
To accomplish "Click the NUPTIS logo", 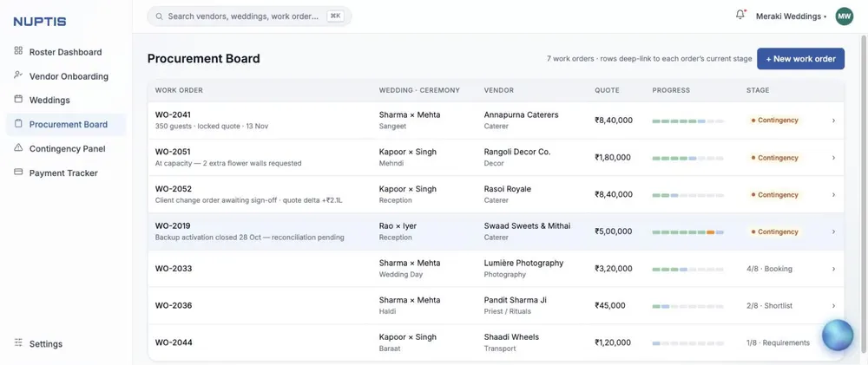I will 40,22.
